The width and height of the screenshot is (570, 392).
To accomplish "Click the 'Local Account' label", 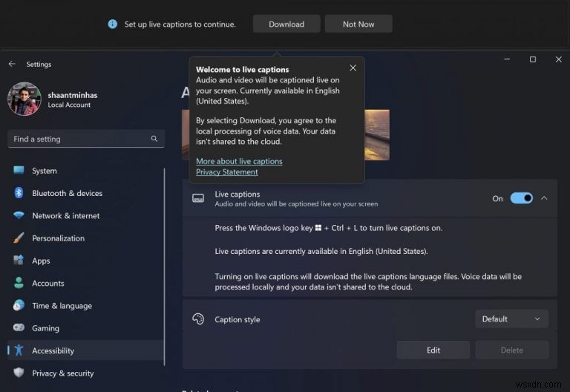I will pyautogui.click(x=69, y=105).
